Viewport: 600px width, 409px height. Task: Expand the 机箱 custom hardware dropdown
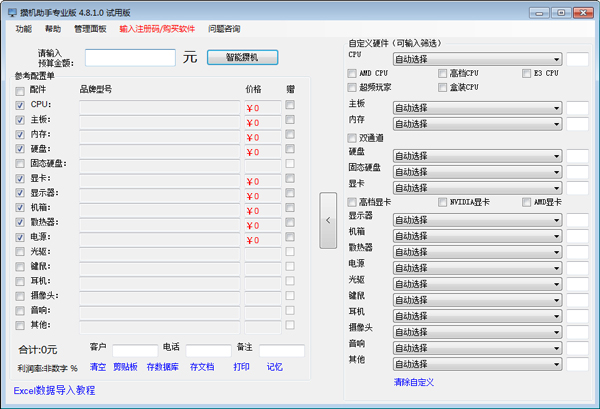pos(478,236)
